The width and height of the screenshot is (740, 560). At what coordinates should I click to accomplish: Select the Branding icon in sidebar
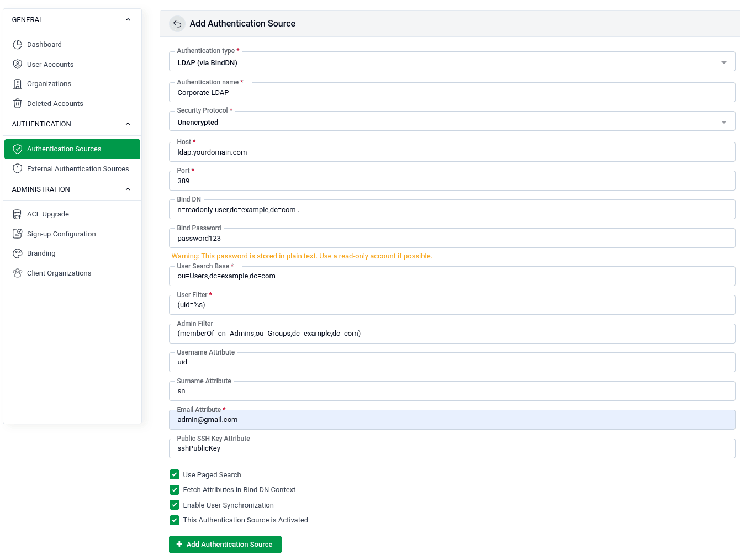tap(17, 253)
